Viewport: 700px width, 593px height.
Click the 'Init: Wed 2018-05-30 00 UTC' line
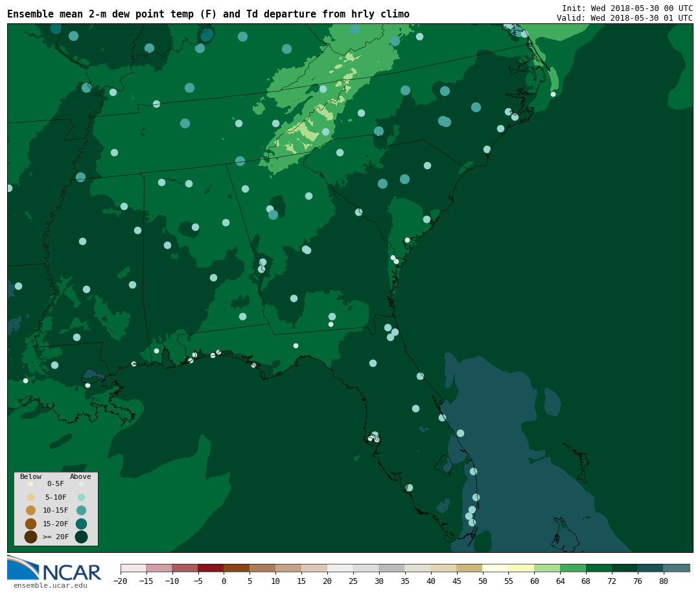point(627,8)
